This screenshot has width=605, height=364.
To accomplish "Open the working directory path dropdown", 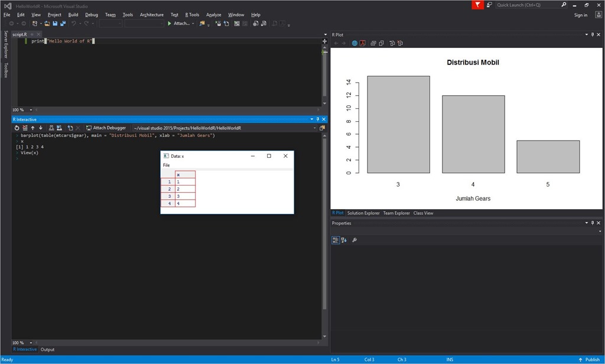I will (x=314, y=128).
